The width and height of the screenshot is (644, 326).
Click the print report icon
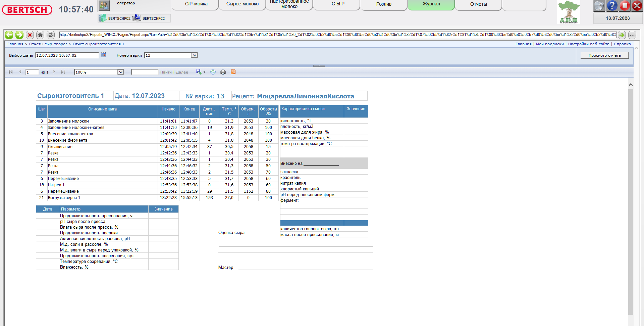[223, 72]
